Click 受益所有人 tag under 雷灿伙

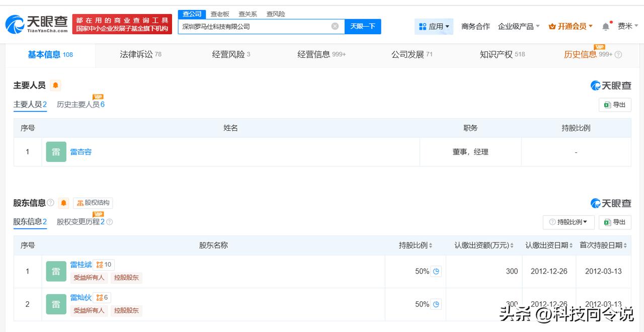click(89, 311)
